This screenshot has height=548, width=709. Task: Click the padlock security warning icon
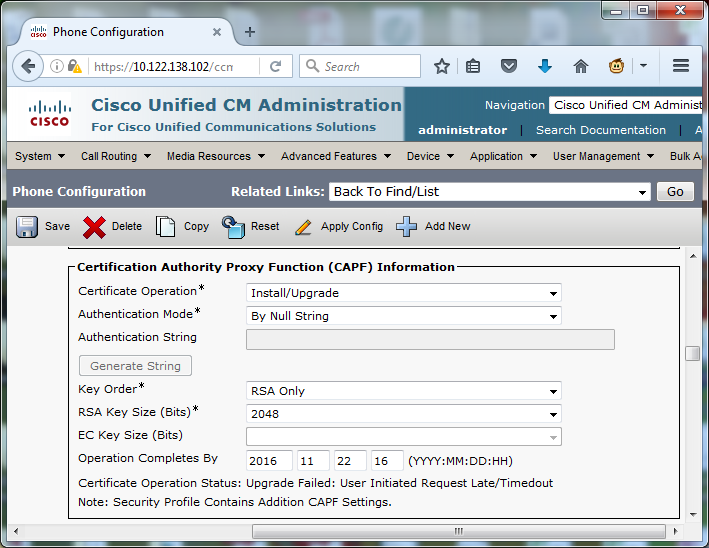tap(74, 66)
